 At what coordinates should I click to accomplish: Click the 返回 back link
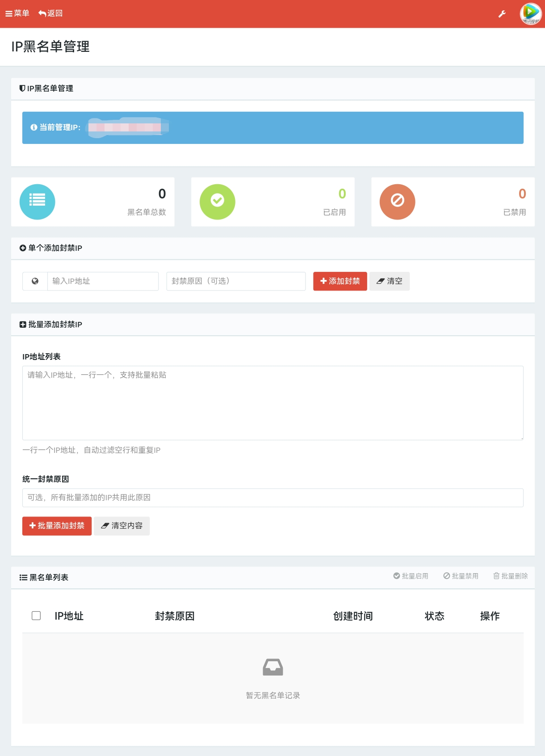coord(50,13)
